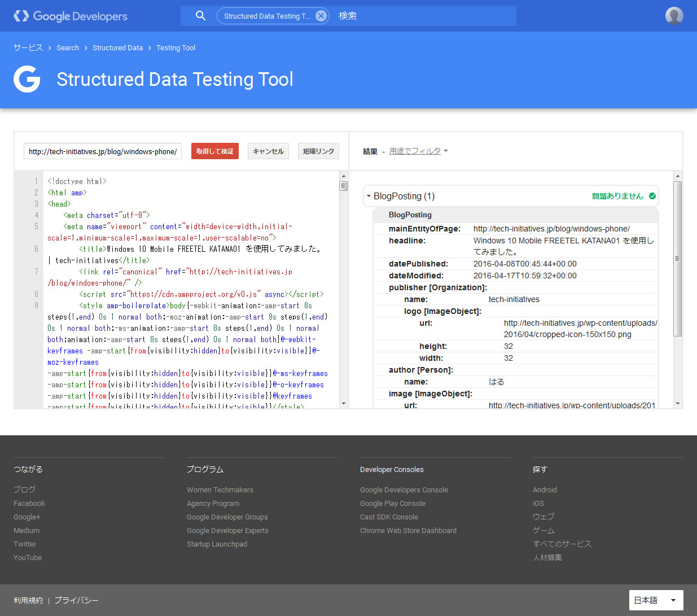
Task: Open the ゲーム footer link
Action: click(543, 530)
